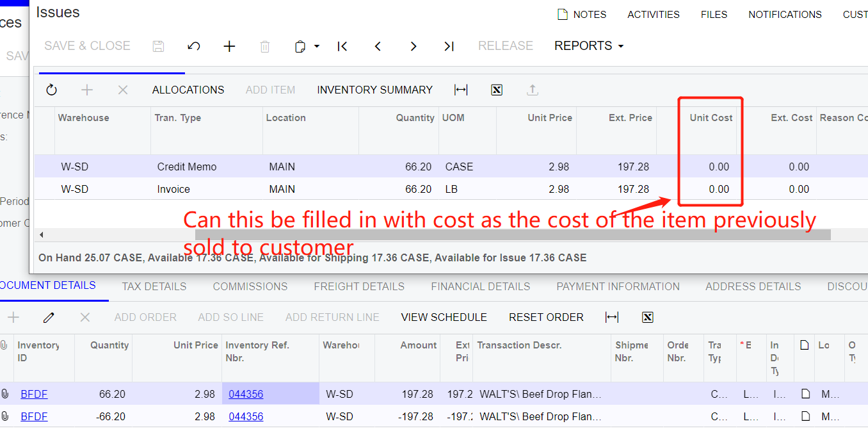The height and width of the screenshot is (433, 868).
Task: Open 044356 link in first detail row
Action: click(x=246, y=395)
